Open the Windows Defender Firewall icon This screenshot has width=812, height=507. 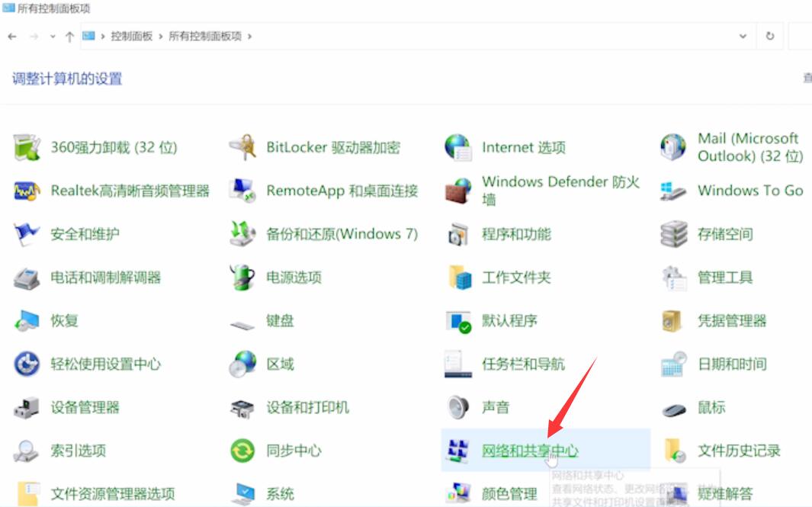pyautogui.click(x=458, y=191)
